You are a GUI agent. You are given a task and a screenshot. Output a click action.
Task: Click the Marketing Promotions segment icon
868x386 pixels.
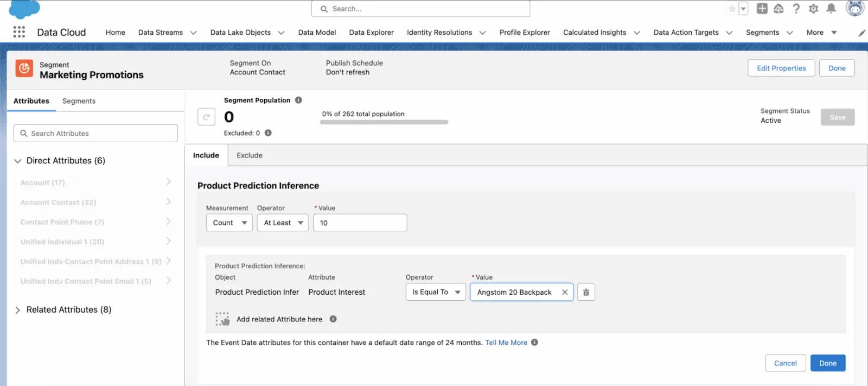[24, 68]
